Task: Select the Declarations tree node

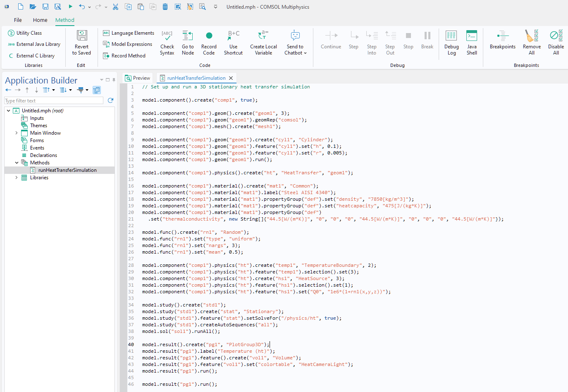Action: (x=43, y=155)
